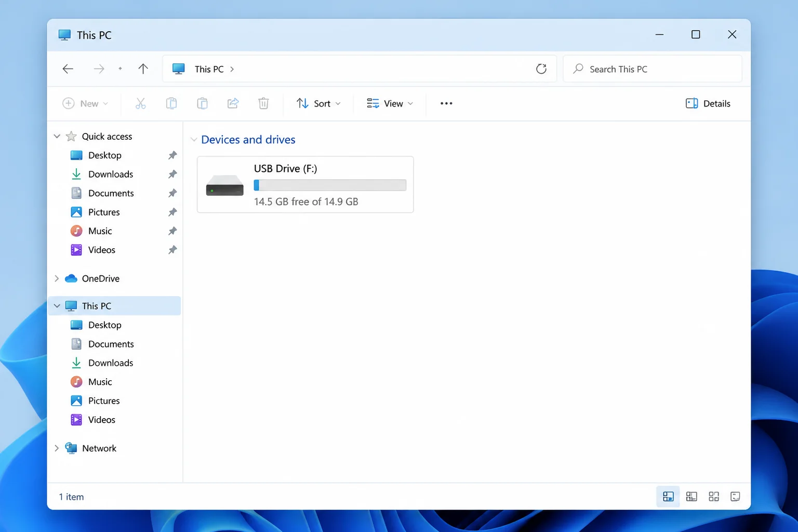Image resolution: width=798 pixels, height=532 pixels.
Task: Select Music under Quick access
Action: [100, 231]
